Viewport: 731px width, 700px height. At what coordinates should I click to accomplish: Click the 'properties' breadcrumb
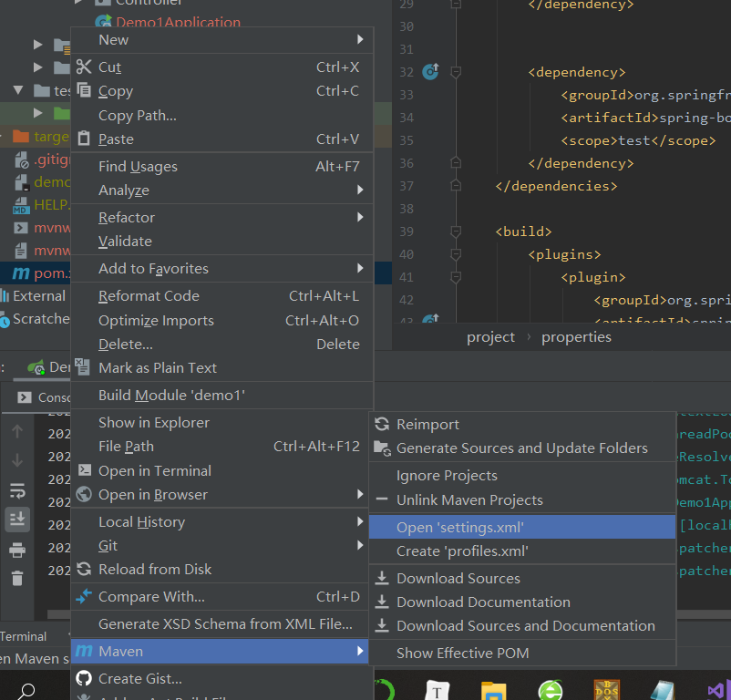[576, 337]
